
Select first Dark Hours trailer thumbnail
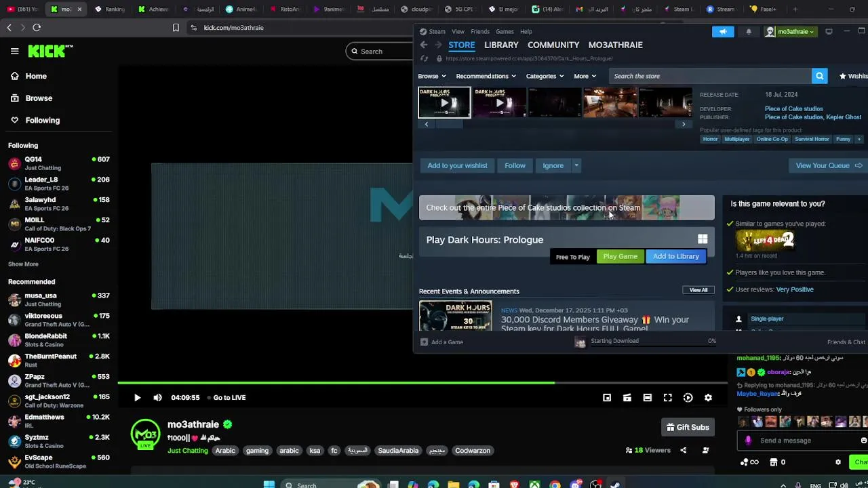click(444, 102)
